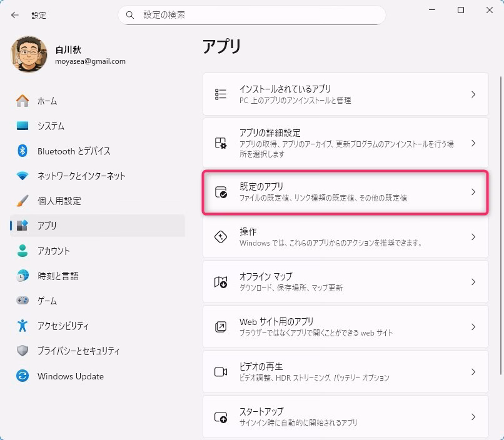Click the back arrow icon

click(15, 15)
